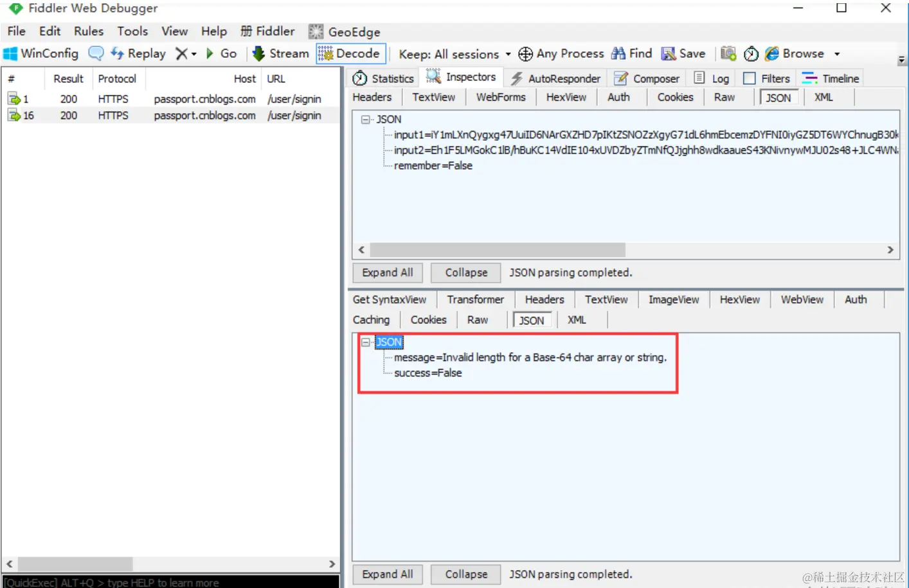Collapse the response JSON tree node
Image resolution: width=909 pixels, height=588 pixels.
tap(366, 342)
